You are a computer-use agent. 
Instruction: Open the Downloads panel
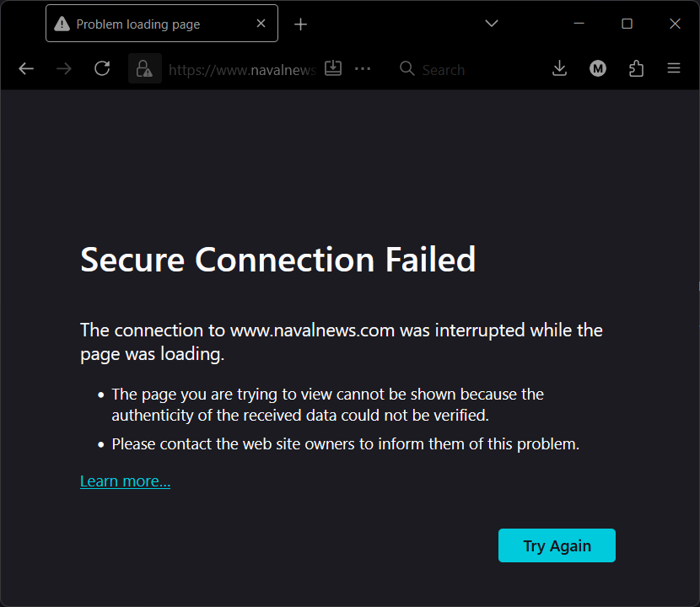(x=559, y=69)
